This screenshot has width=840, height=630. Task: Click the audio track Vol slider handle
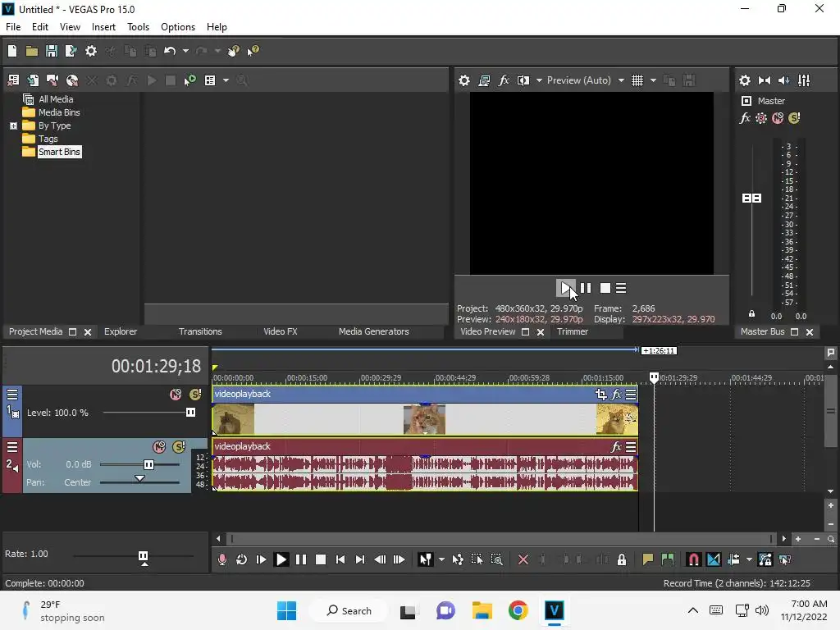click(149, 464)
